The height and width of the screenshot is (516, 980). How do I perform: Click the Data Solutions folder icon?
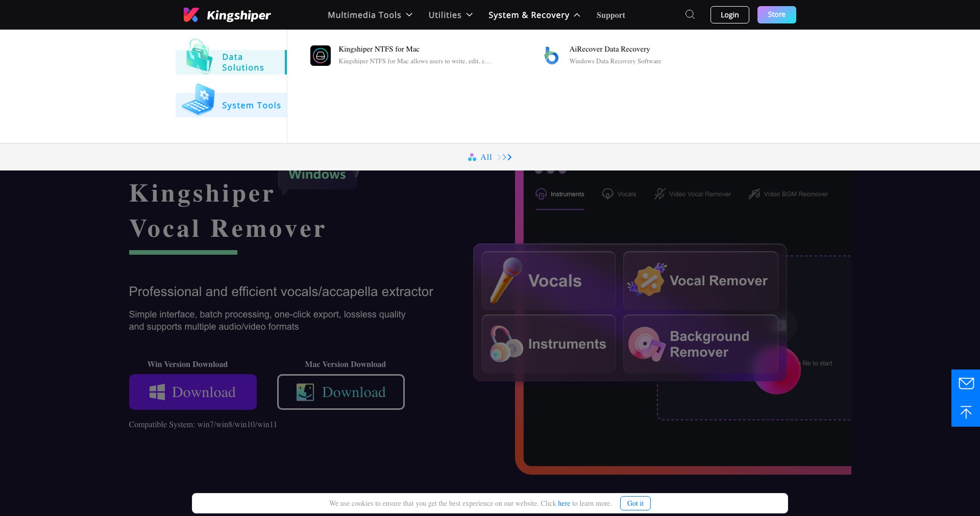[x=199, y=56]
